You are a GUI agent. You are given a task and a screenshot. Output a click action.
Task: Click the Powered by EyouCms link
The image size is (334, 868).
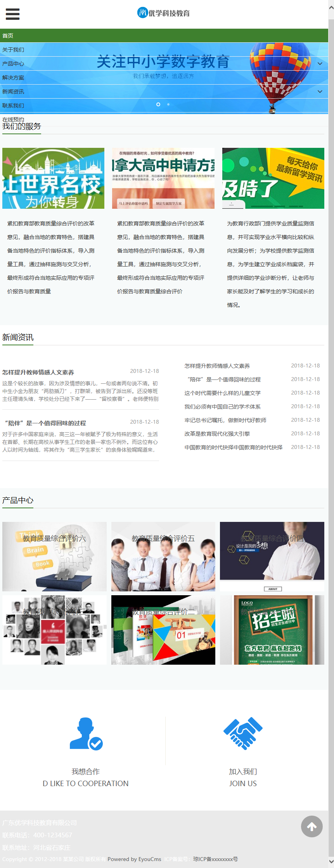(134, 859)
